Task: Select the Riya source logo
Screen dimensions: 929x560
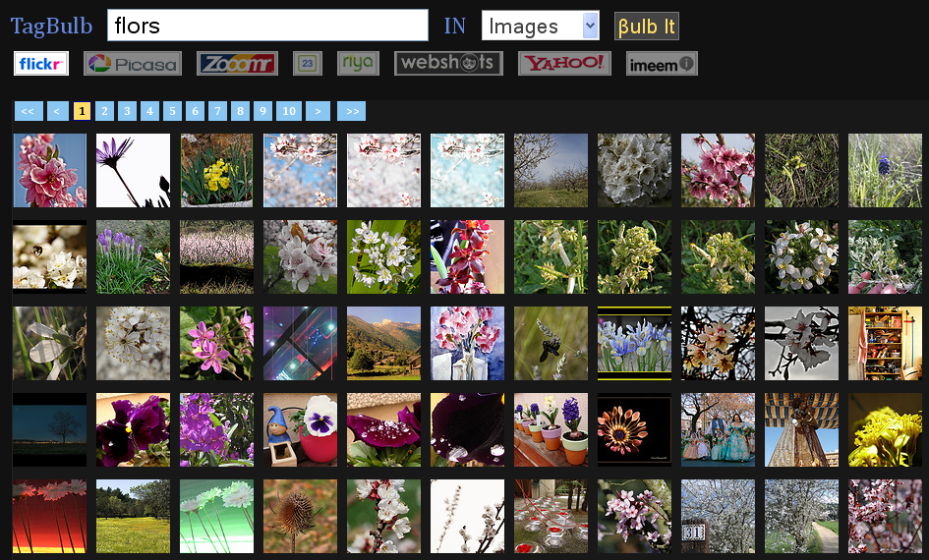Action: [x=358, y=63]
